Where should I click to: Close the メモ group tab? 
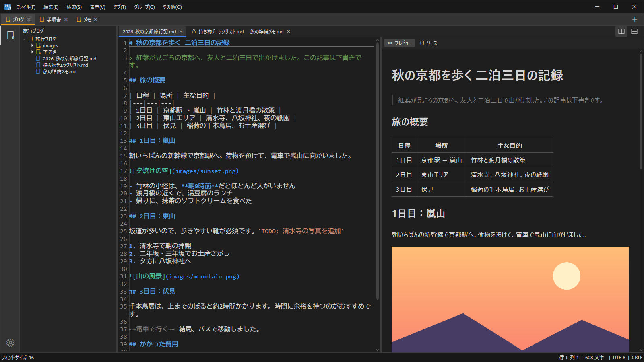pyautogui.click(x=96, y=19)
